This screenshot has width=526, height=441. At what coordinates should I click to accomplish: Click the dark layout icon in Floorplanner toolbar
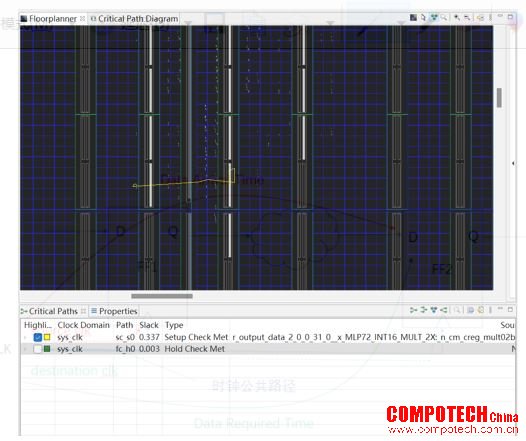click(413, 17)
